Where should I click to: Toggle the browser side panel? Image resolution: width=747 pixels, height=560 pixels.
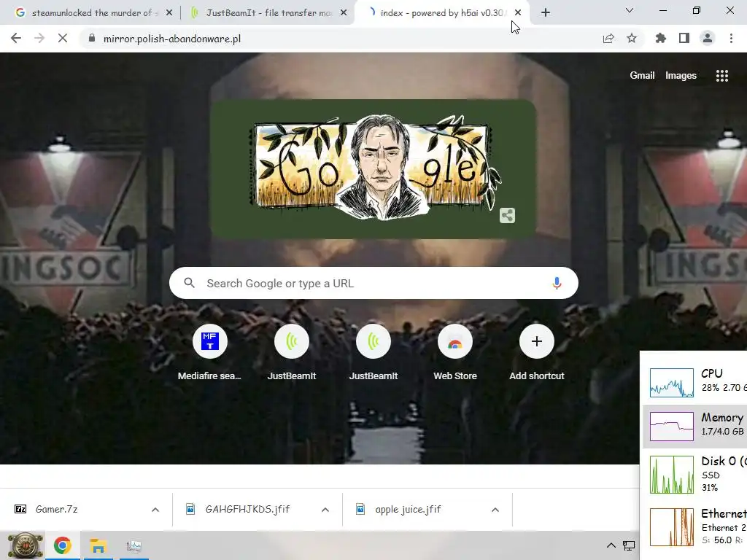pos(684,39)
